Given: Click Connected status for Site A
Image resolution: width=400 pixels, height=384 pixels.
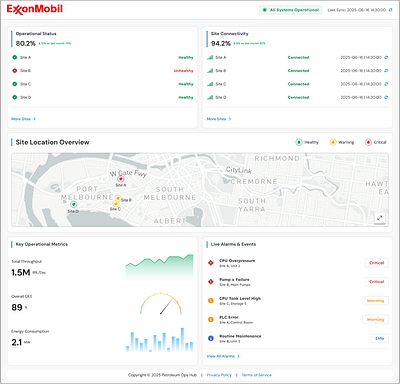Looking at the screenshot, I should (x=298, y=57).
